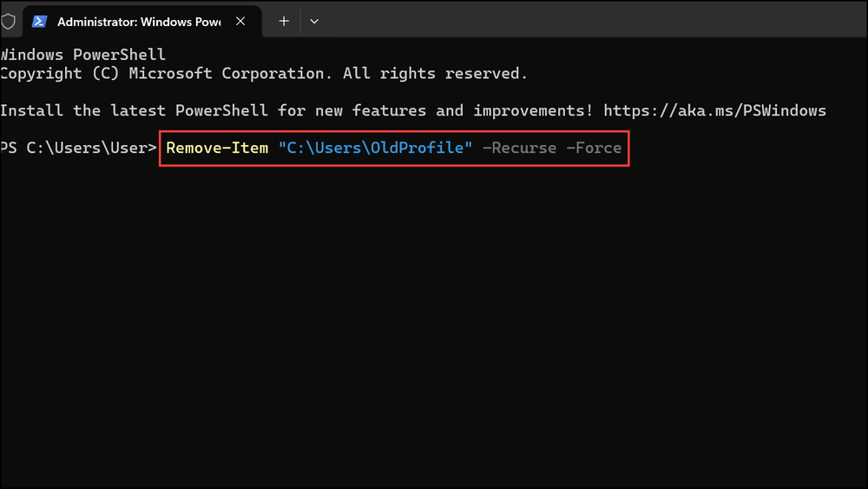Click the PowerShell icon on the tab
This screenshot has width=868, height=489.
[x=39, y=22]
